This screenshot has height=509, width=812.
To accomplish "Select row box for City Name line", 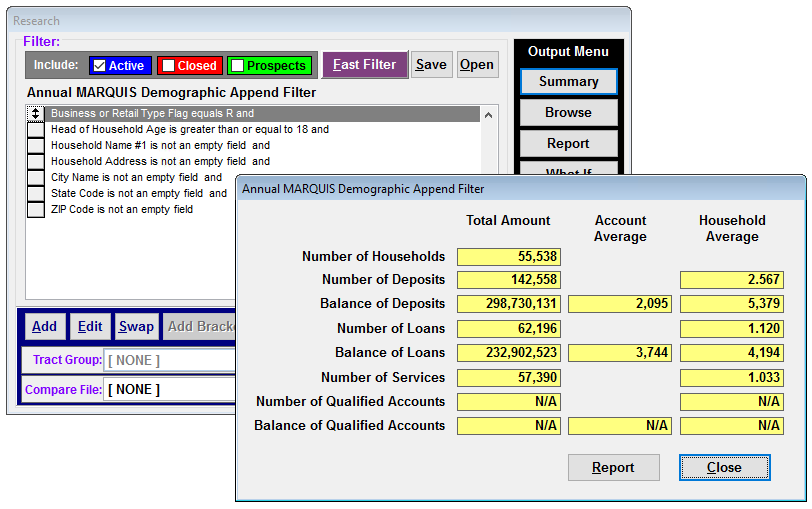I will pyautogui.click(x=36, y=178).
